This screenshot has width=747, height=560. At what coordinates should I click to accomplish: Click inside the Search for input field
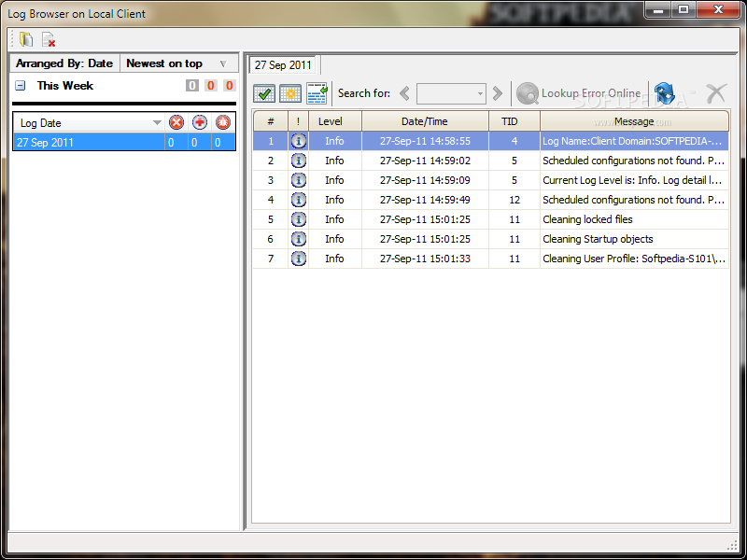click(445, 94)
